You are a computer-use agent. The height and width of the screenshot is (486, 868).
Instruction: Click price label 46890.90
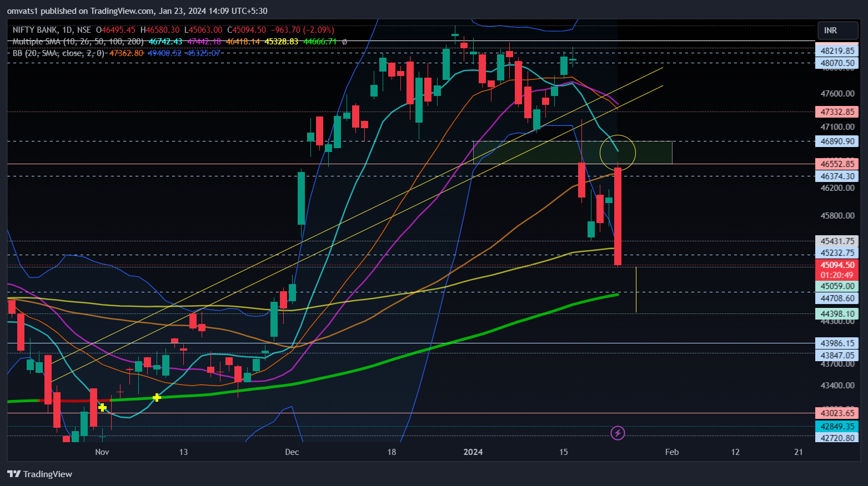click(837, 141)
